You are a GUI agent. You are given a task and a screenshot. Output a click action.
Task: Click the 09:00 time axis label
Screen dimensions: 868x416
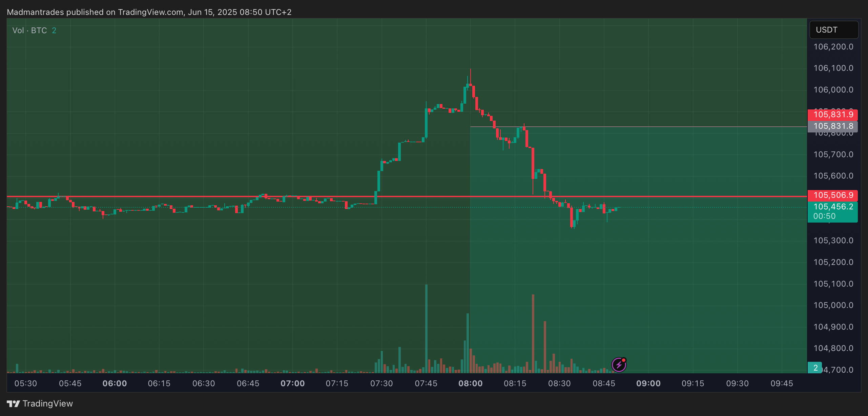coord(648,383)
